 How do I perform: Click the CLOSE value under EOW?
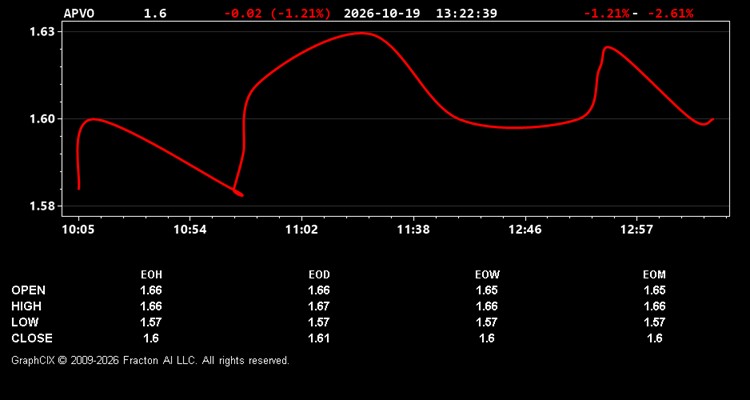coord(487,338)
